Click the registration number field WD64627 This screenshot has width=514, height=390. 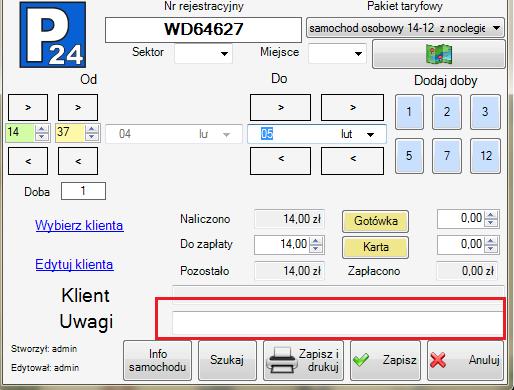pos(203,30)
